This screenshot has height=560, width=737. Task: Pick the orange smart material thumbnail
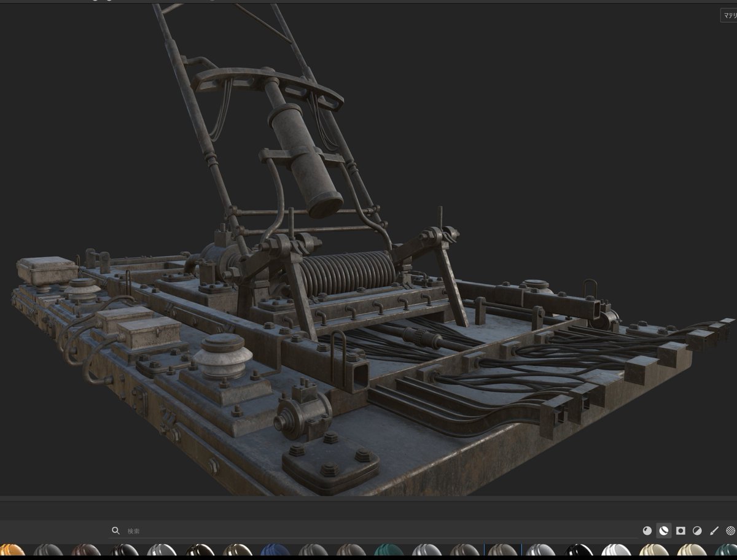[x=11, y=550]
